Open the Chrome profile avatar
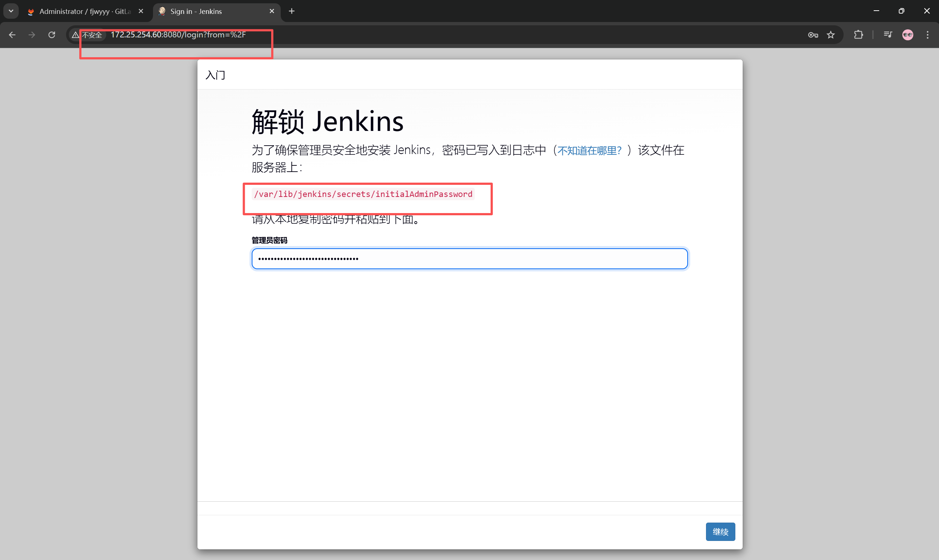Viewport: 939px width, 560px height. point(908,35)
